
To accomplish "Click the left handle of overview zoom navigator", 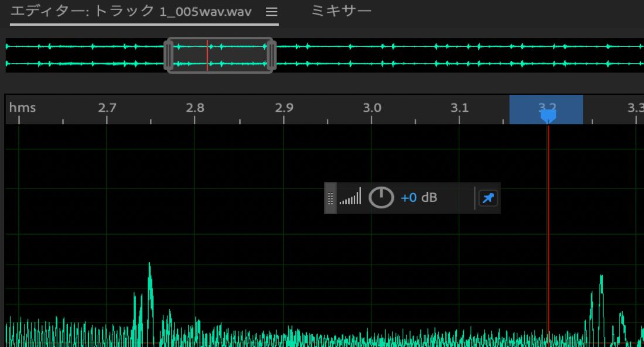I will click(x=168, y=56).
